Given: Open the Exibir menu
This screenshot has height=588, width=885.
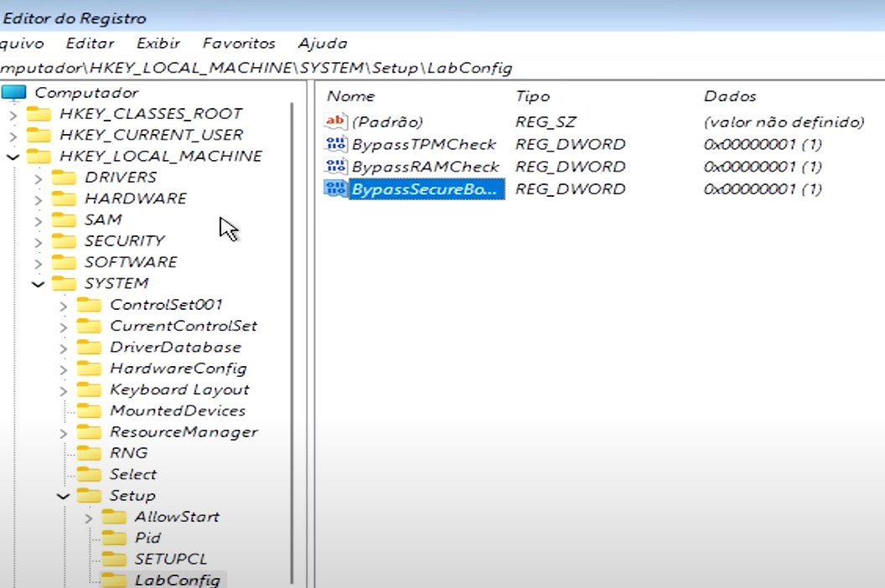Looking at the screenshot, I should coord(158,43).
